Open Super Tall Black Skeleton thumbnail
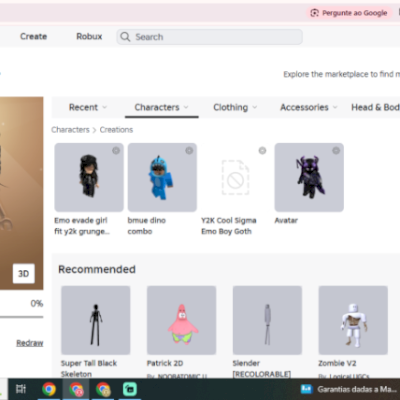 pos(96,320)
